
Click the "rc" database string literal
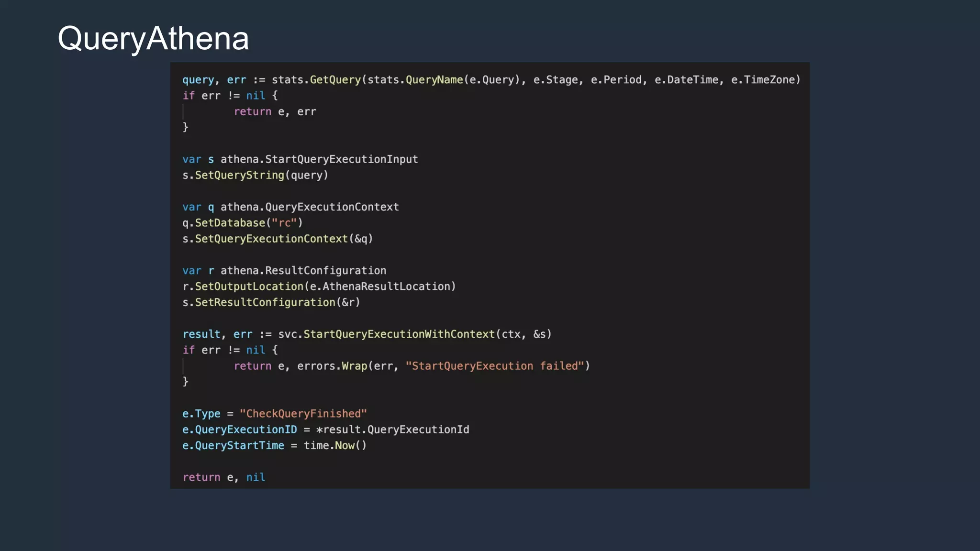point(284,223)
